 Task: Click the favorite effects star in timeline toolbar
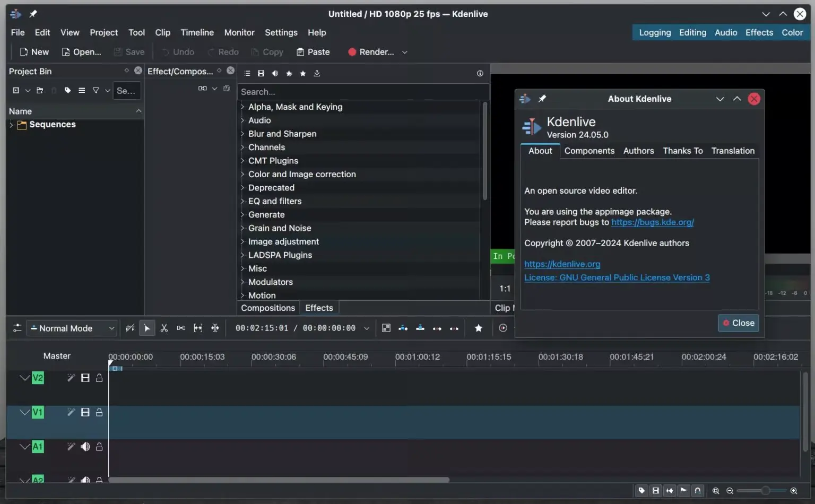point(478,328)
